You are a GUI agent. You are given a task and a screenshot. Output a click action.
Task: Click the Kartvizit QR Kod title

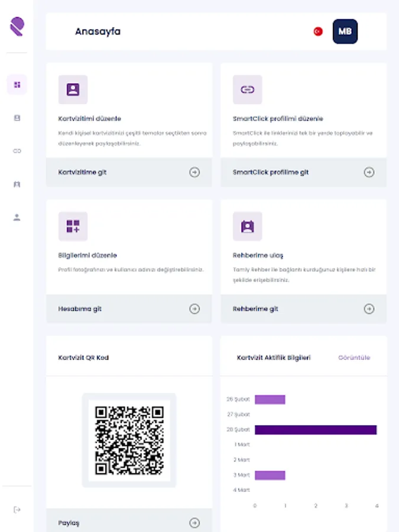click(83, 358)
